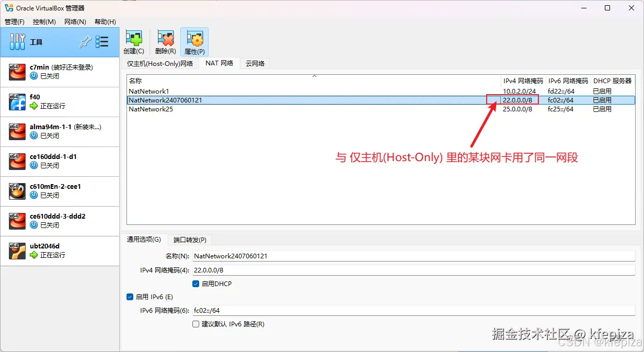
Task: Select the NatNetwork25 row
Action: tap(381, 109)
